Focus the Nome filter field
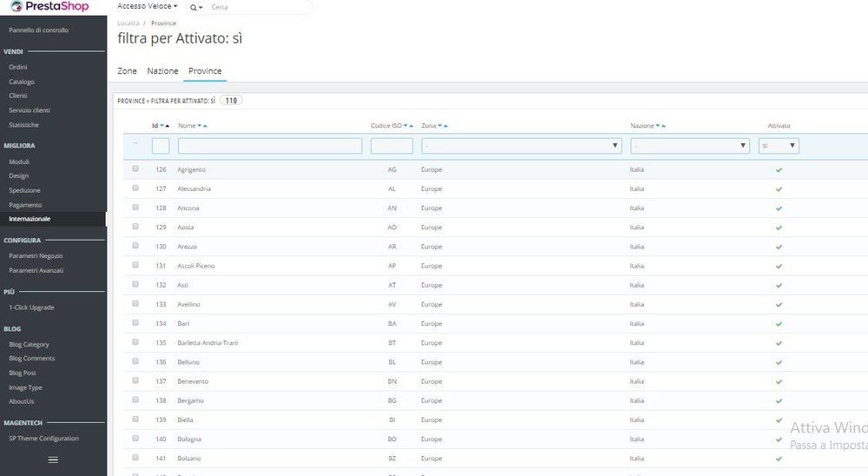This screenshot has width=868, height=476. (x=270, y=146)
